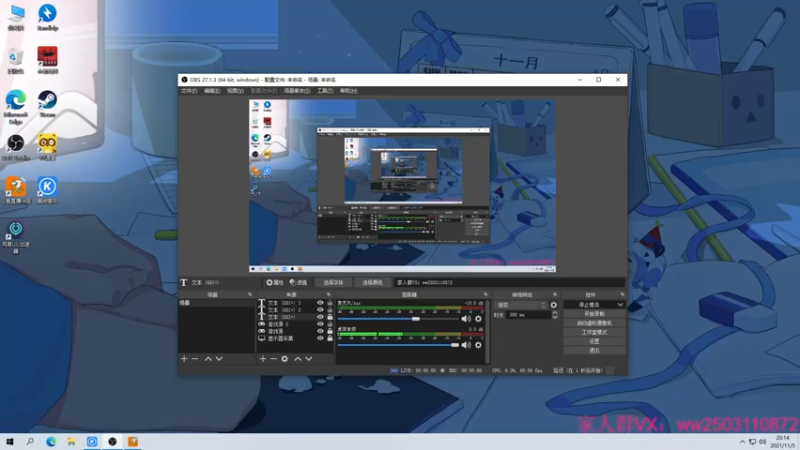This screenshot has height=450, width=800.
Task: Toggle lock on the 文本 (GDI+) 3 source
Action: coord(330,303)
